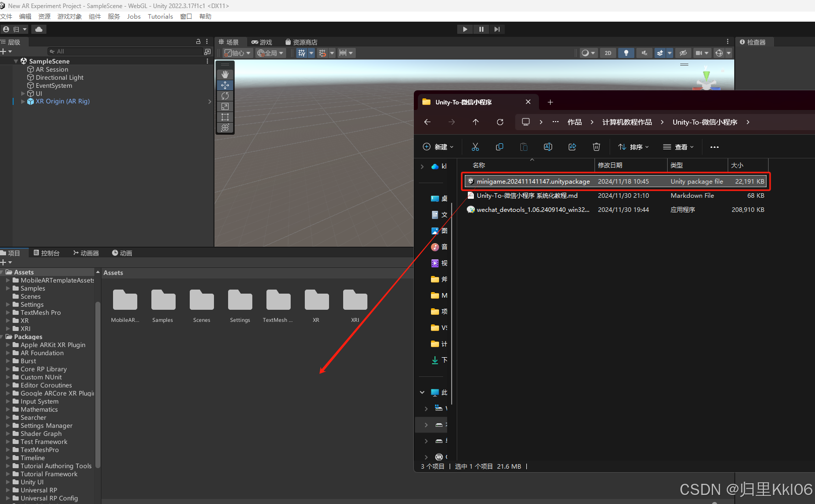
Task: Switch to the Game tab
Action: (262, 42)
